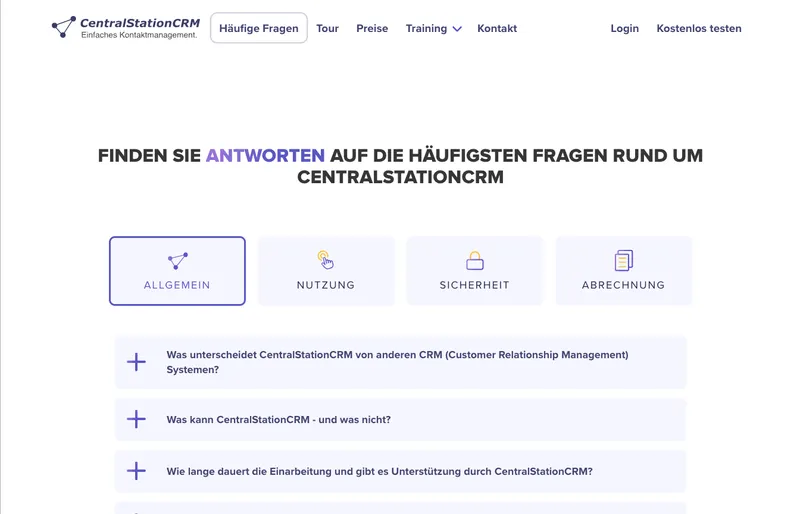
Task: Open the Häufige Fragen menu item
Action: 259,28
